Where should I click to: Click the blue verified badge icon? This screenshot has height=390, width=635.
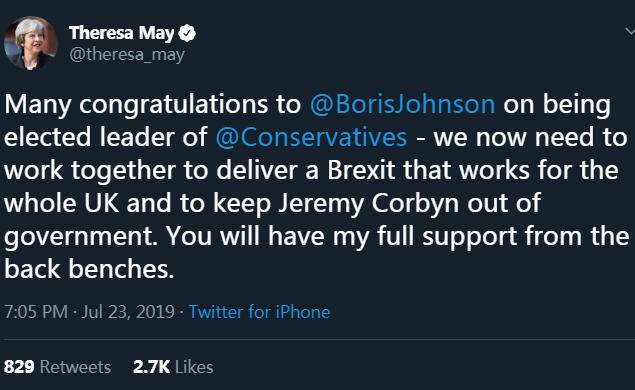coord(187,33)
